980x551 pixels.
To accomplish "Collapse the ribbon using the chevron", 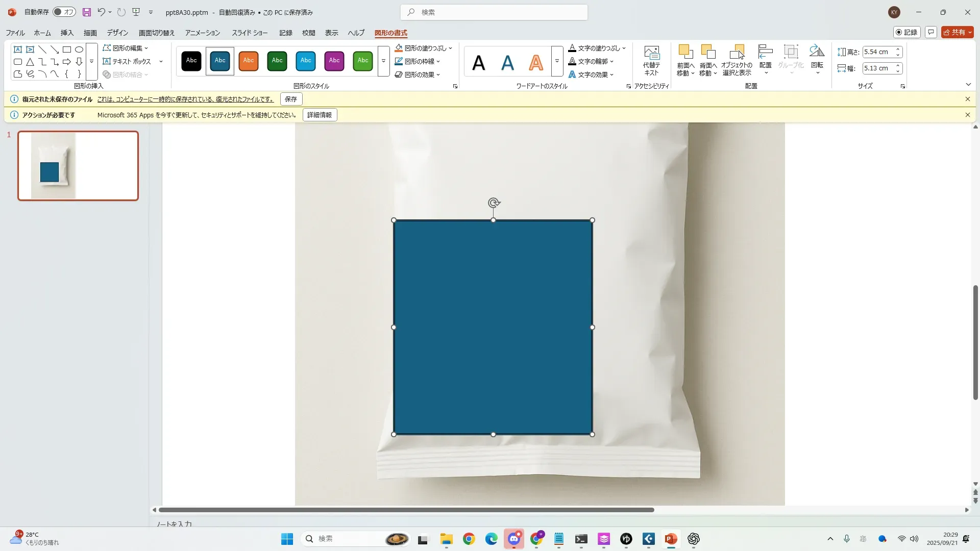I will [968, 85].
